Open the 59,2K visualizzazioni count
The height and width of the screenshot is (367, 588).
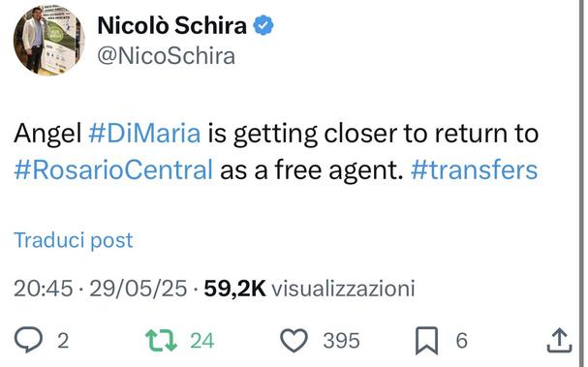coord(309,289)
